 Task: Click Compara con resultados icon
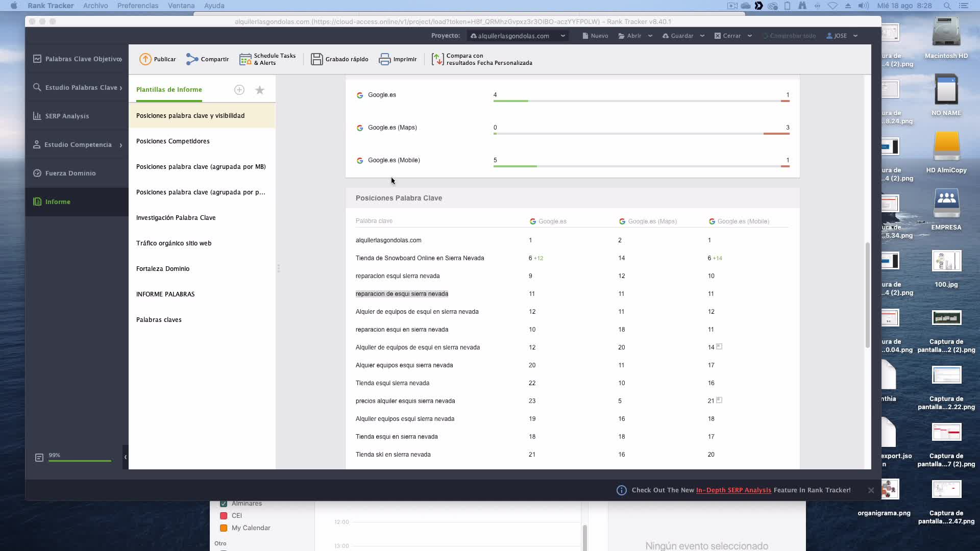437,59
